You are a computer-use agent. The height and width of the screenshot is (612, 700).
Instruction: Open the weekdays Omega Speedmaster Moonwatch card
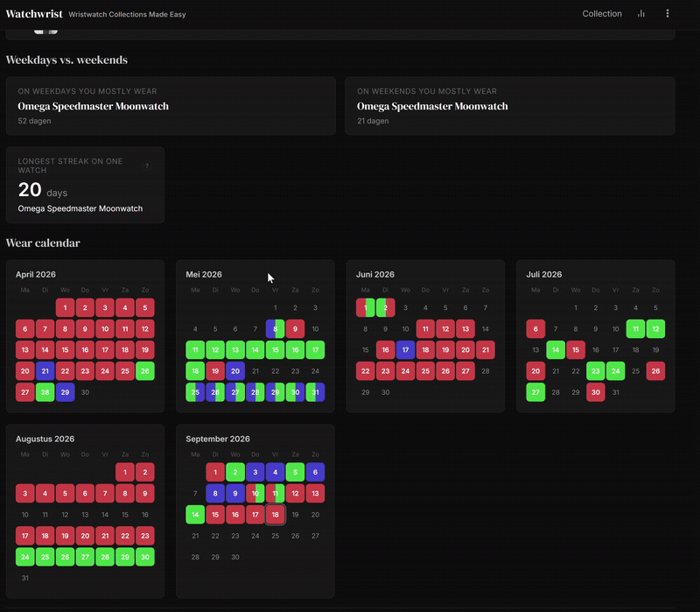(x=171, y=106)
